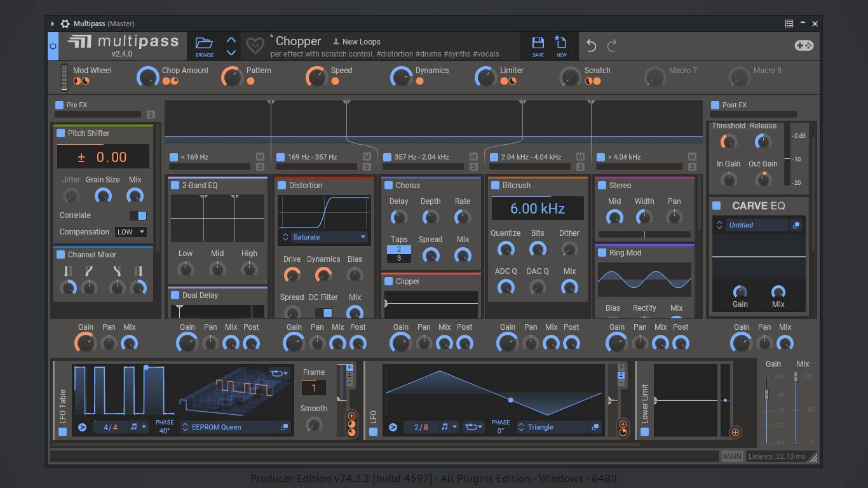Click the second routing arrow in Channel Mixer
The image size is (868, 488).
pyautogui.click(x=89, y=271)
